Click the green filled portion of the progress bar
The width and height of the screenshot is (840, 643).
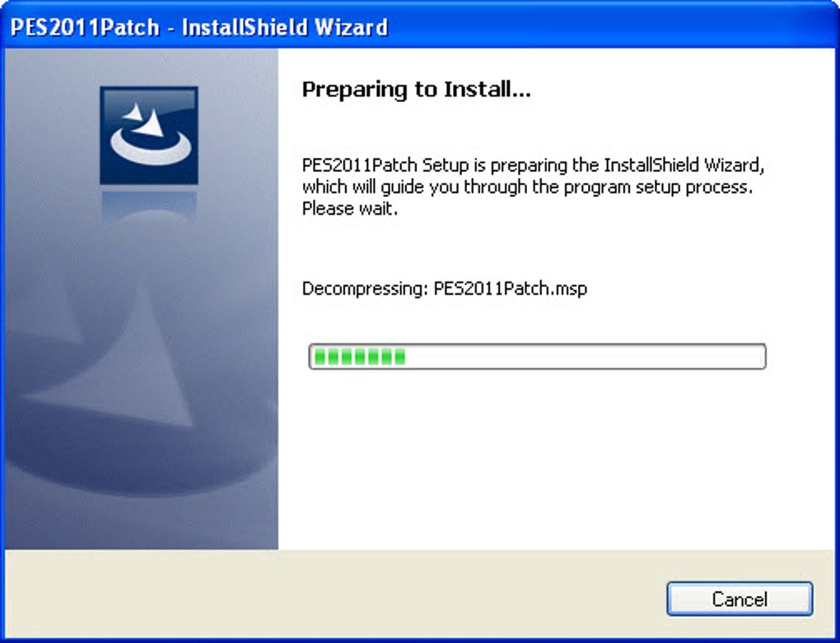[x=359, y=356]
